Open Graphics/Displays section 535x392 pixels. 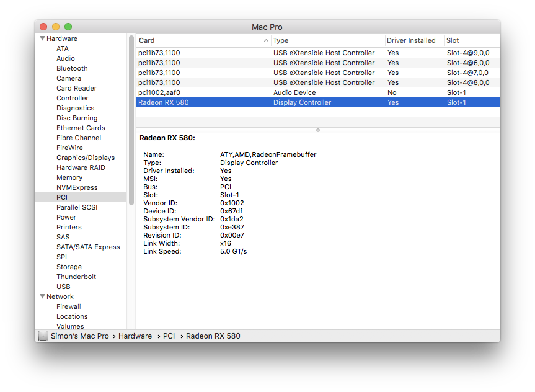pos(86,158)
